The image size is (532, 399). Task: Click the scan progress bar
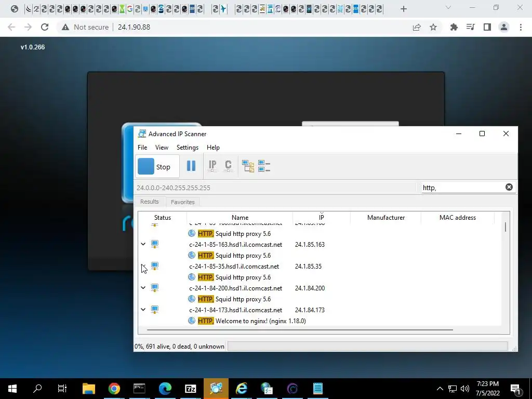pyautogui.click(x=367, y=346)
